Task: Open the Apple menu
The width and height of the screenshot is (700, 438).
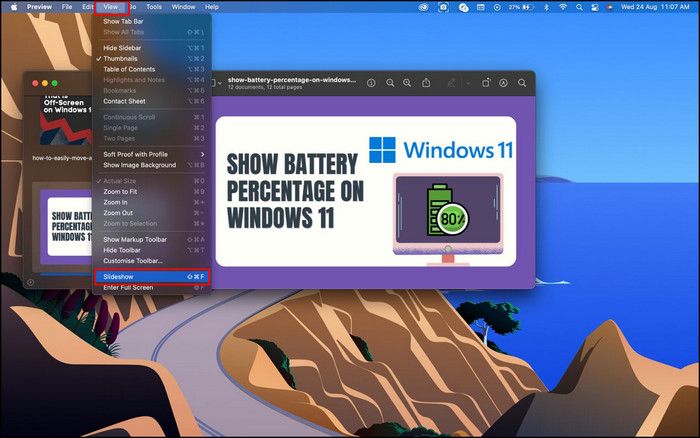Action: pos(14,7)
